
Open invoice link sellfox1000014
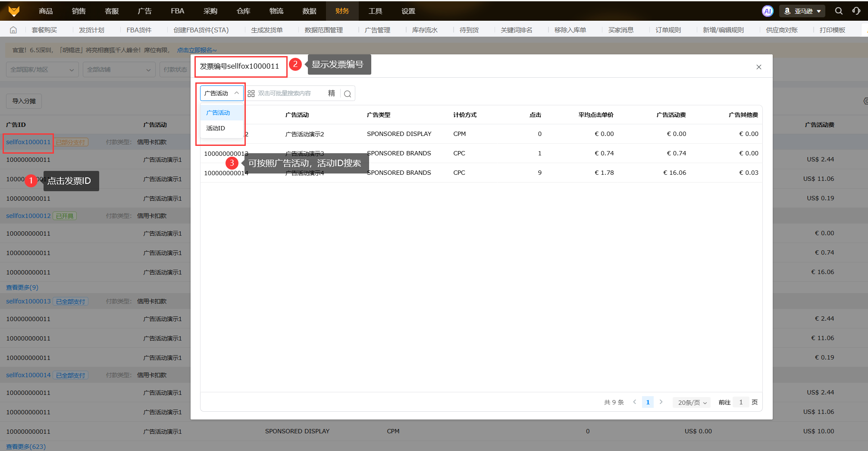(28, 375)
